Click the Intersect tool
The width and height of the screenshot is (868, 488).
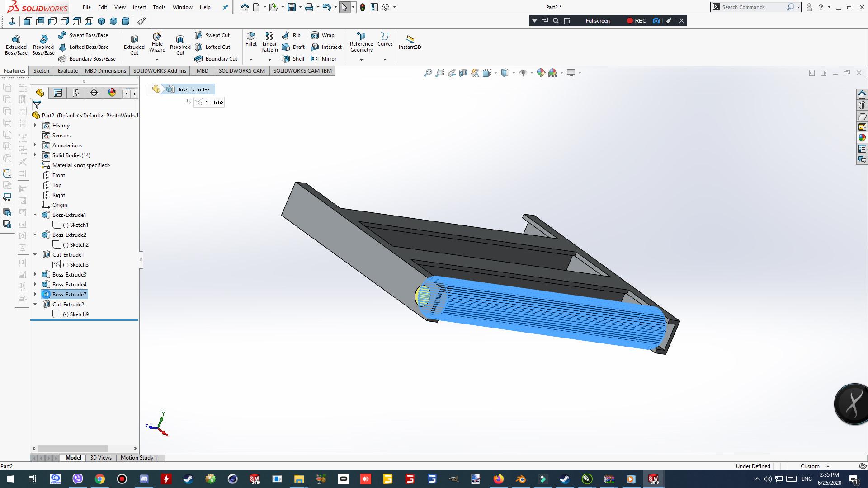326,47
